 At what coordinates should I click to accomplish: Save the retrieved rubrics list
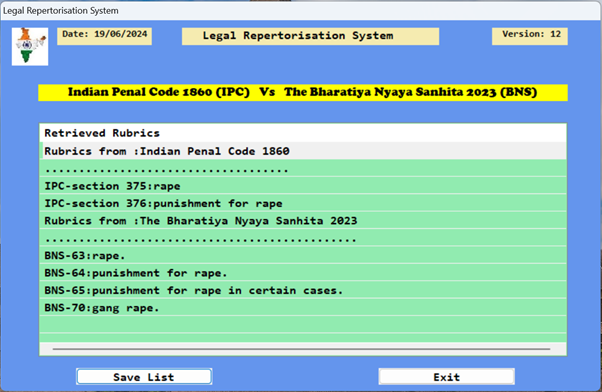[x=144, y=377]
